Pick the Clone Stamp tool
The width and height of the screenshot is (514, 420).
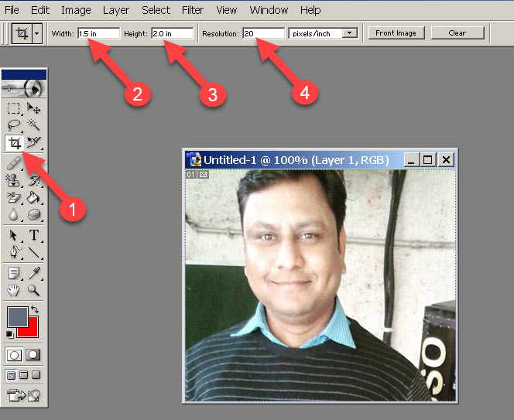tap(13, 180)
